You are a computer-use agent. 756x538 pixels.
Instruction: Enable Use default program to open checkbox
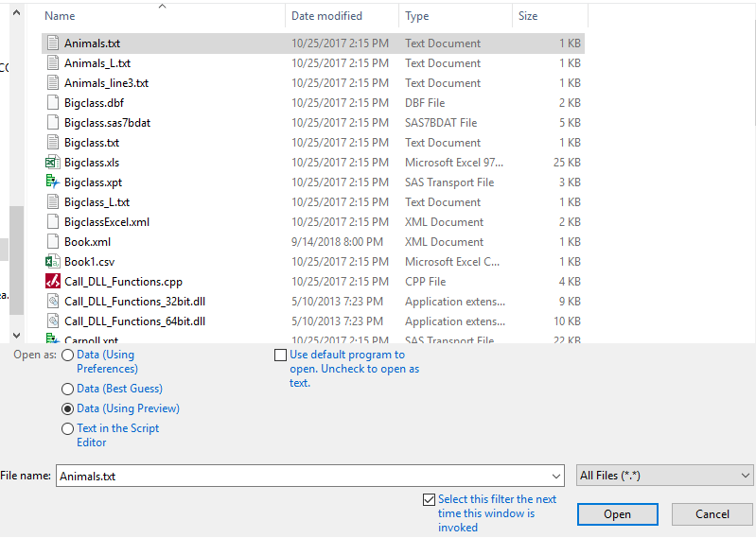point(280,356)
